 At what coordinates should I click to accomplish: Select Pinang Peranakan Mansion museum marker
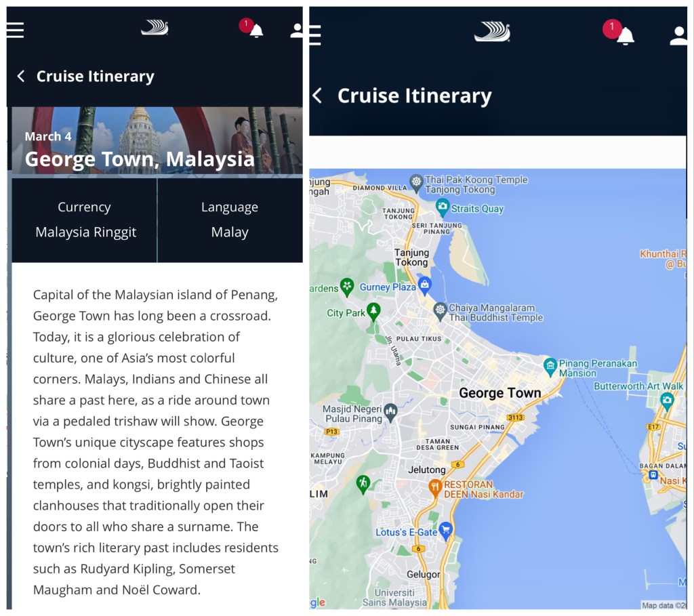pos(550,367)
